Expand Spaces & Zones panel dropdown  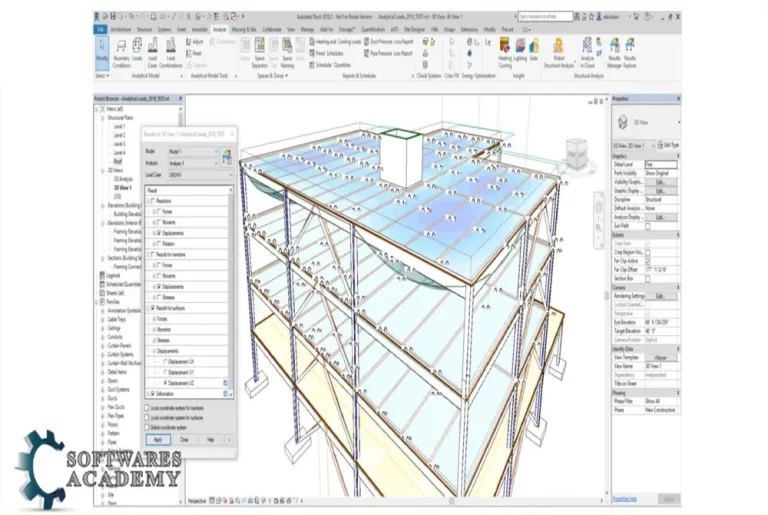tap(272, 76)
